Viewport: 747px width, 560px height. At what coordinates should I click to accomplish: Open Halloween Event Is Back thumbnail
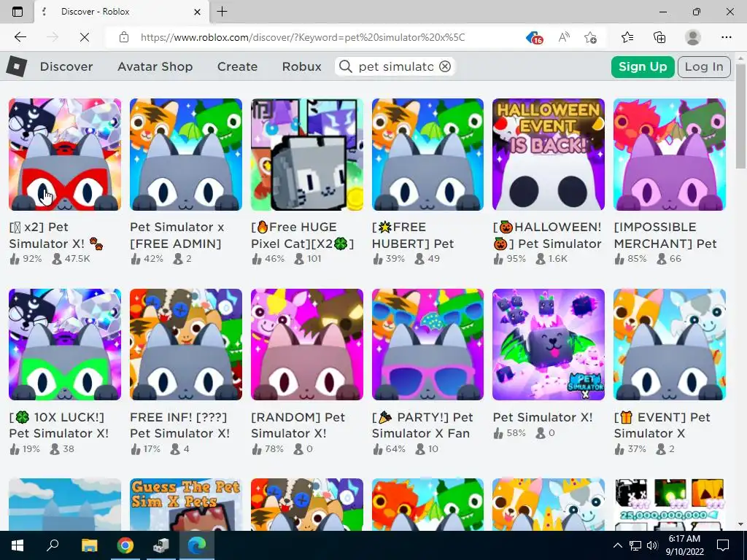(x=549, y=155)
